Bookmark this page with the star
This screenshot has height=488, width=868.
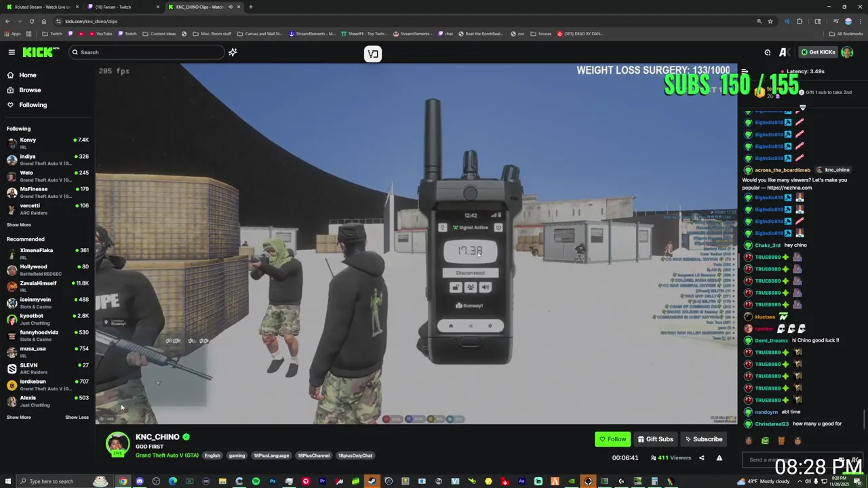770,21
